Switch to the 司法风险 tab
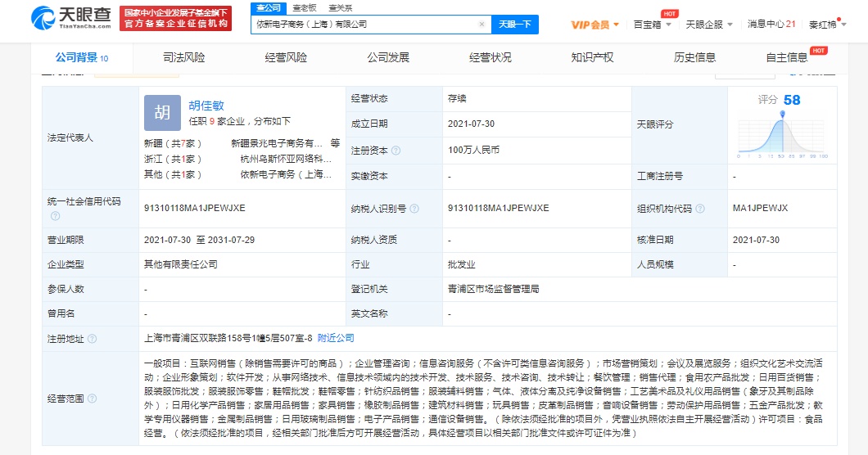Viewport: 868px width, 455px height. tap(183, 57)
